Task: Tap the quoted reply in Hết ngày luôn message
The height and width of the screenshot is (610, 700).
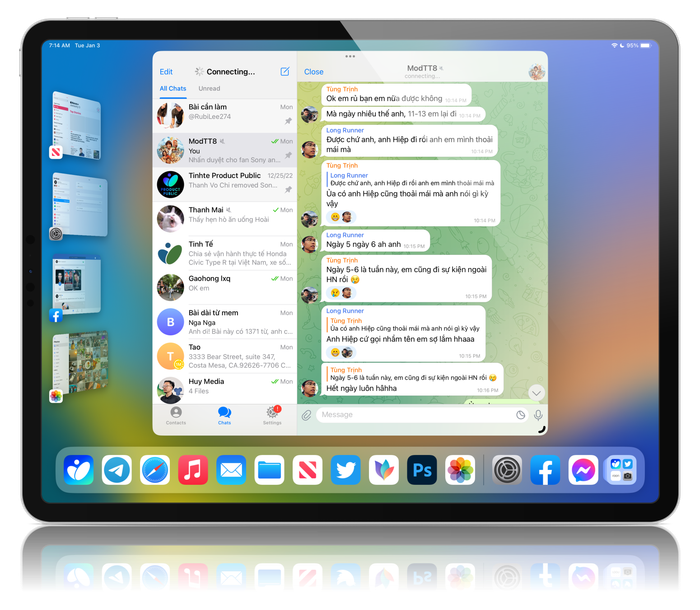Action: point(413,374)
